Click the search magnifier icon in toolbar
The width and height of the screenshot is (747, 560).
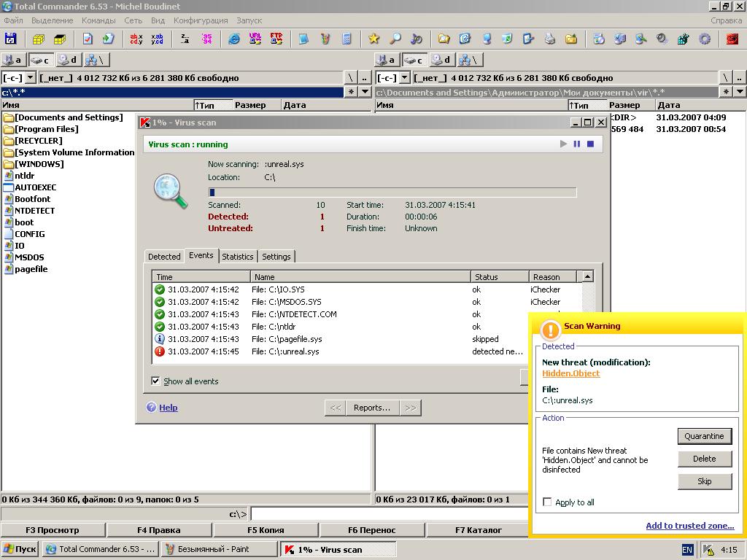[x=395, y=39]
